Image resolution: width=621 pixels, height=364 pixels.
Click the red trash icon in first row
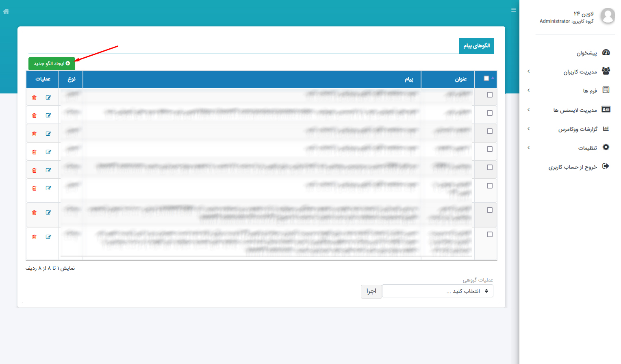coord(35,97)
